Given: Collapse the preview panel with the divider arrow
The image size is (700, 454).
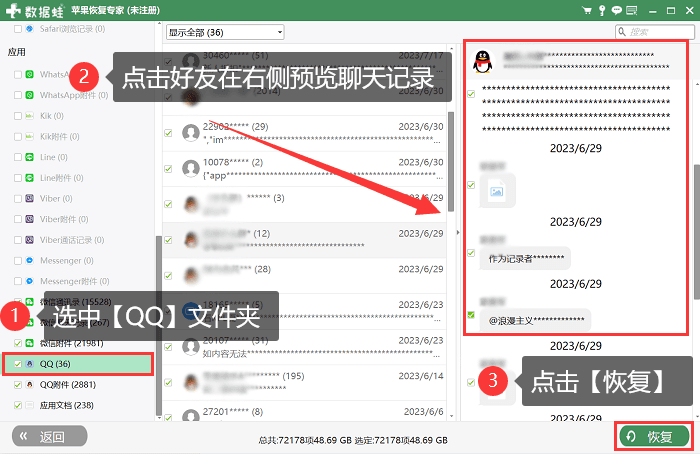Looking at the screenshot, I should (458, 233).
